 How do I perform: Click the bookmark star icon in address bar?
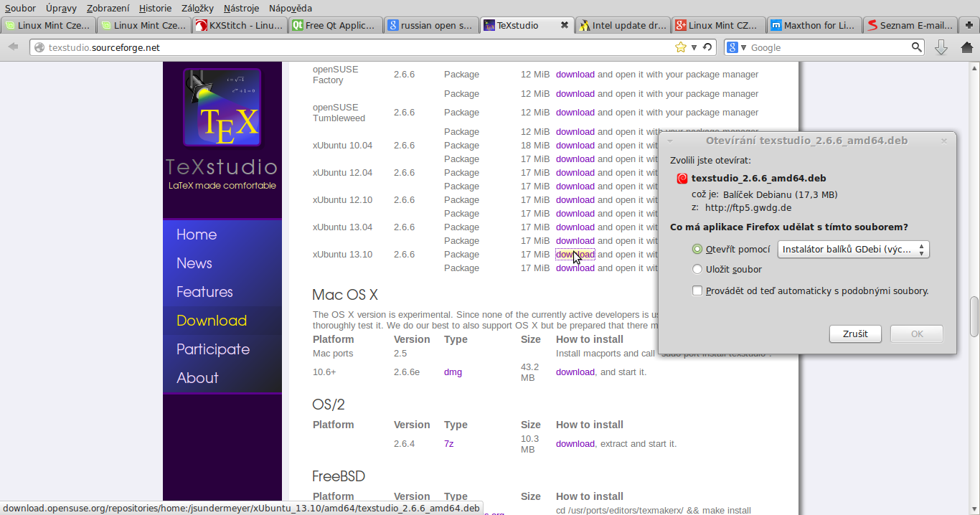[x=681, y=47]
